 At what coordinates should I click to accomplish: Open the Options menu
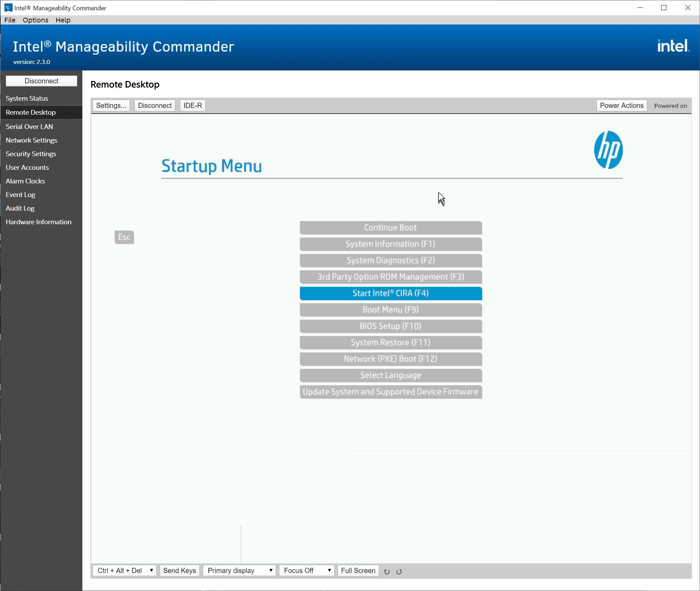click(x=35, y=20)
